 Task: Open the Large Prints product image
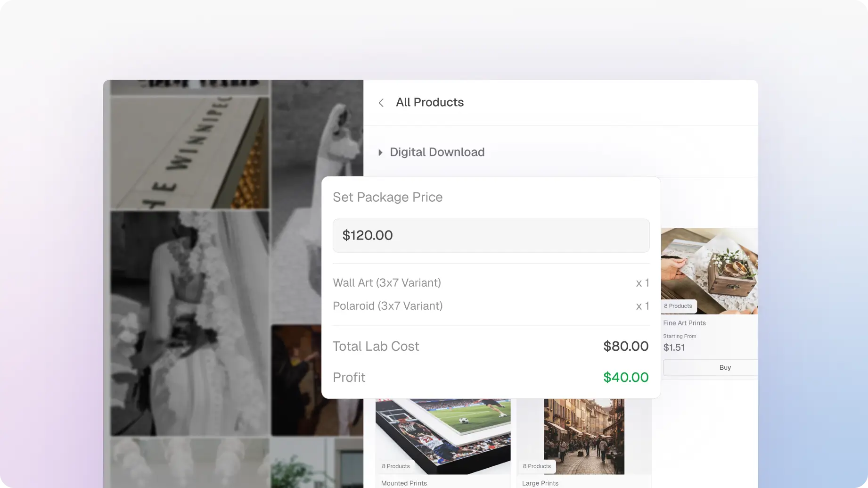click(x=584, y=437)
